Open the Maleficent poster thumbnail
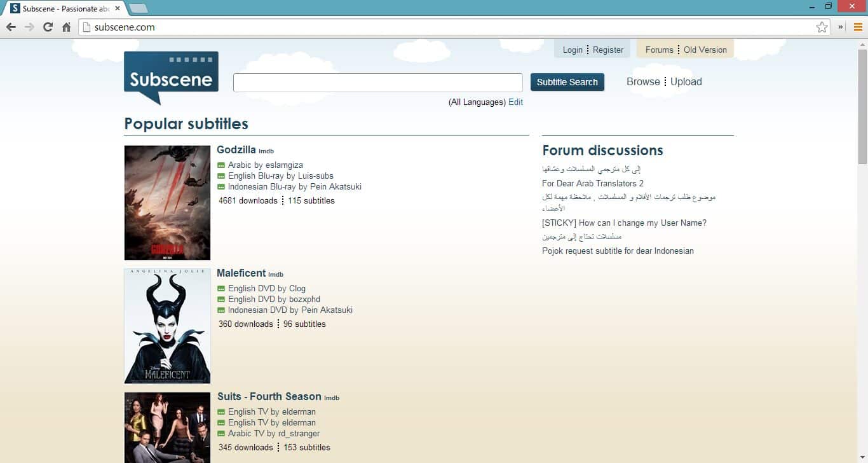868x463 pixels. click(167, 326)
